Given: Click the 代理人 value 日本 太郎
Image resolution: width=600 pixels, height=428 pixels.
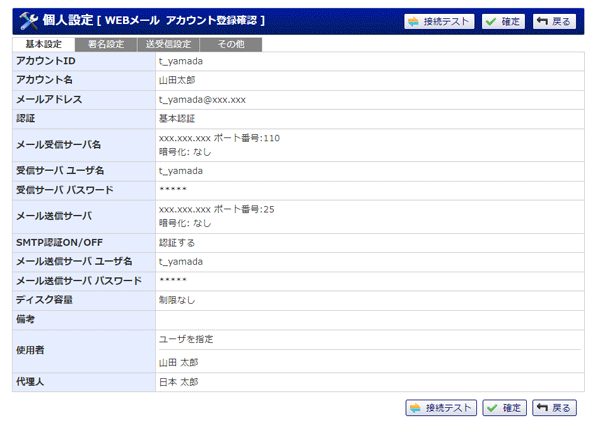Looking at the screenshot, I should coord(179,382).
